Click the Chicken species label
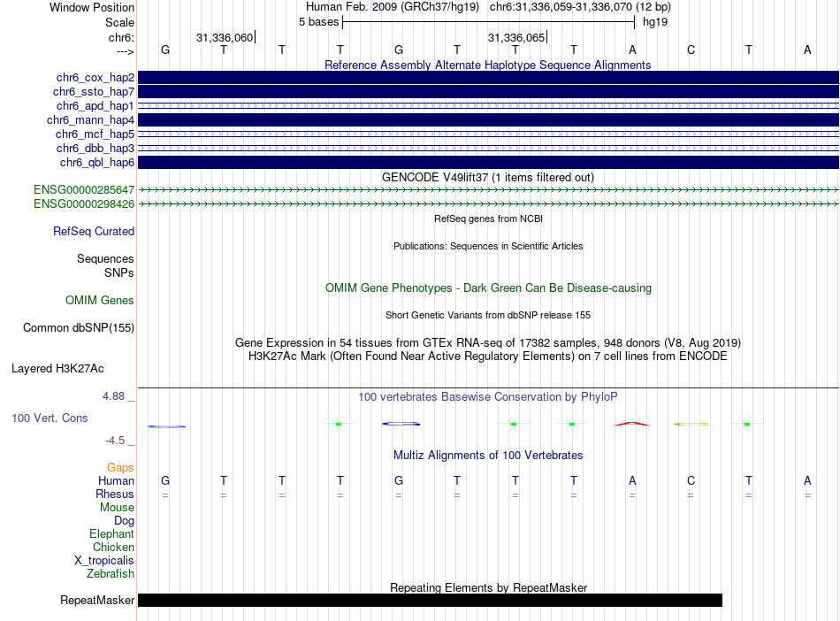This screenshot has width=840, height=621. coord(113,547)
